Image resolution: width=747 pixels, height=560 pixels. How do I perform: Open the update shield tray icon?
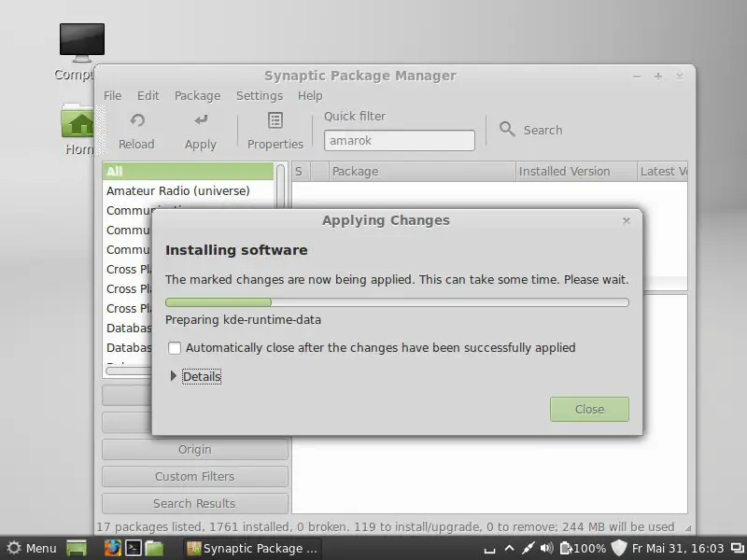coord(619,548)
